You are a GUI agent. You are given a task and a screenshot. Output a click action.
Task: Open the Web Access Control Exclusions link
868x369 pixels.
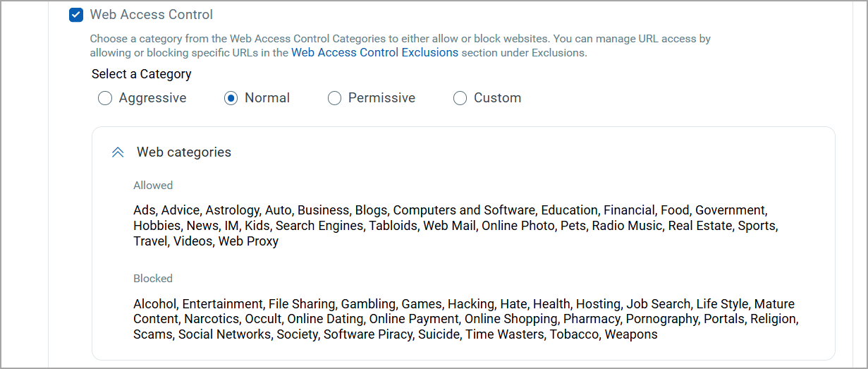pos(374,52)
